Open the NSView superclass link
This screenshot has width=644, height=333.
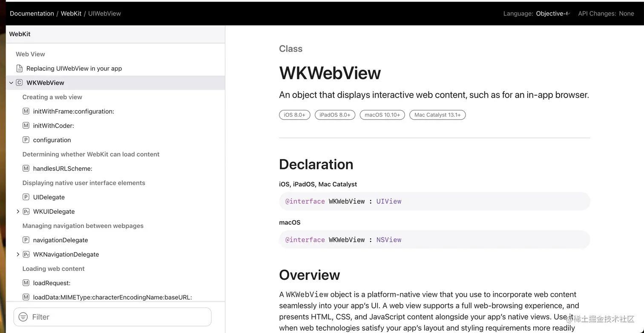pos(389,240)
